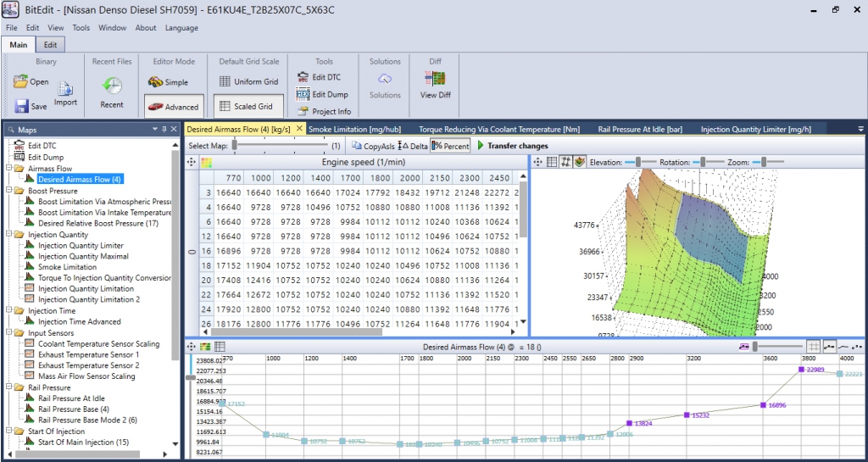
Task: Click the Select Map slider
Action: (x=281, y=146)
